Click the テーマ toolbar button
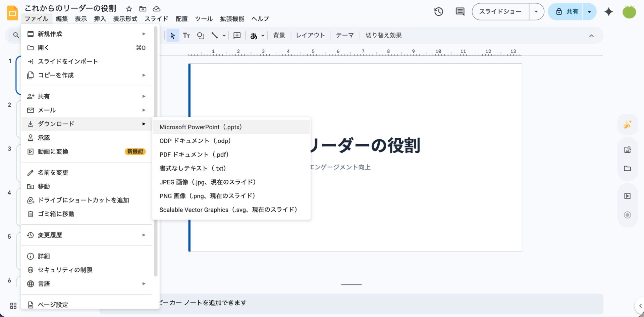 click(344, 35)
